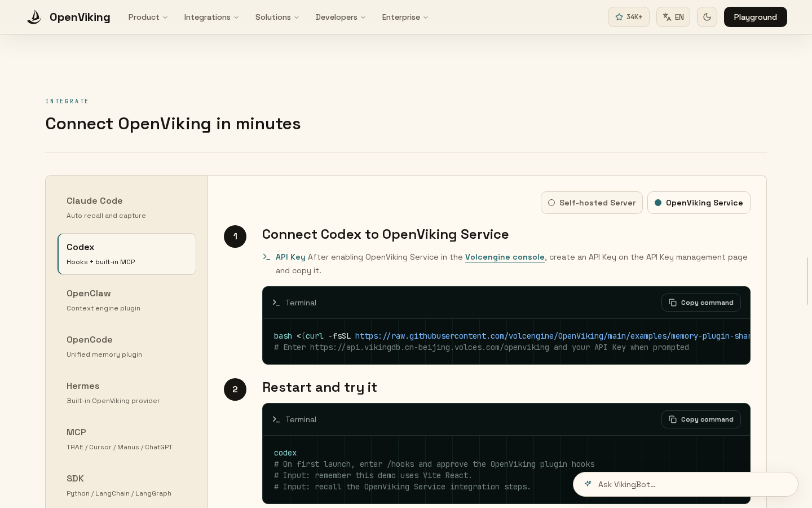Expand the Developers menu
Screen dimensions: 812x508
point(341,17)
